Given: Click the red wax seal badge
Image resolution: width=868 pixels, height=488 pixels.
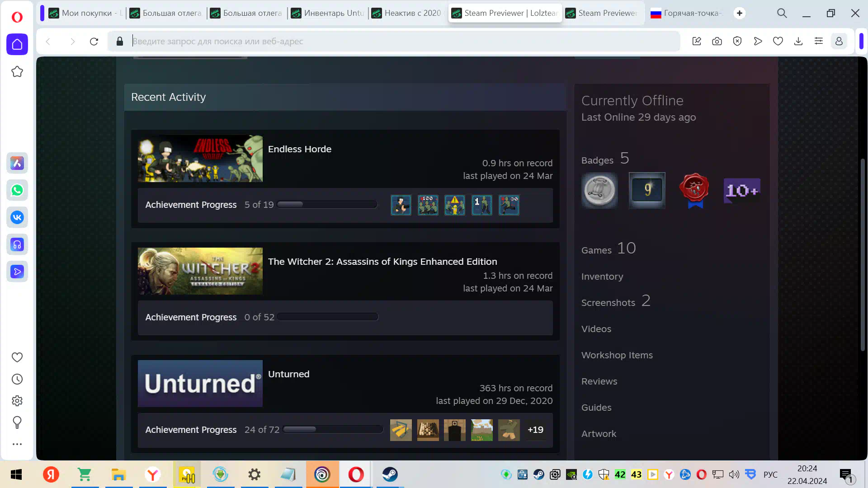Looking at the screenshot, I should [694, 190].
